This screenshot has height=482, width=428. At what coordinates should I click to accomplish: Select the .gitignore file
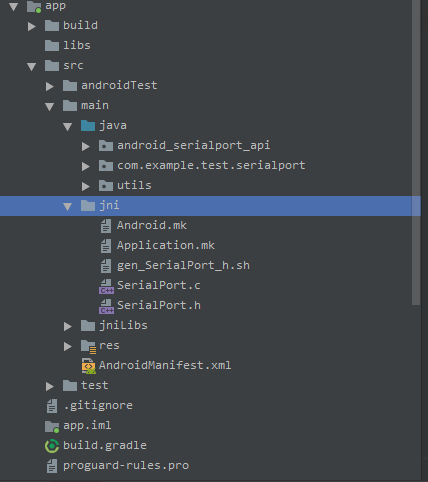(x=98, y=406)
